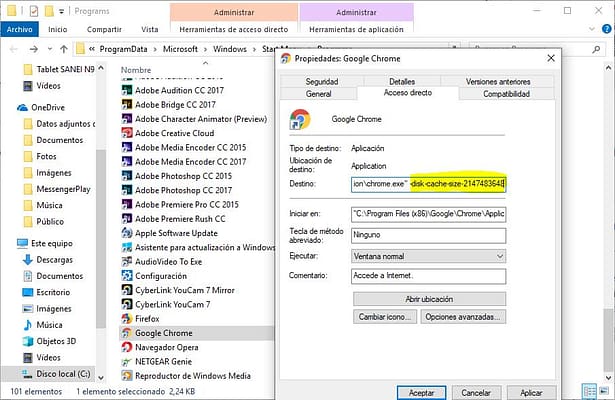This screenshot has height=400, width=615.
Task: Open Herramientas de acceso directo tab
Action: coord(234,29)
